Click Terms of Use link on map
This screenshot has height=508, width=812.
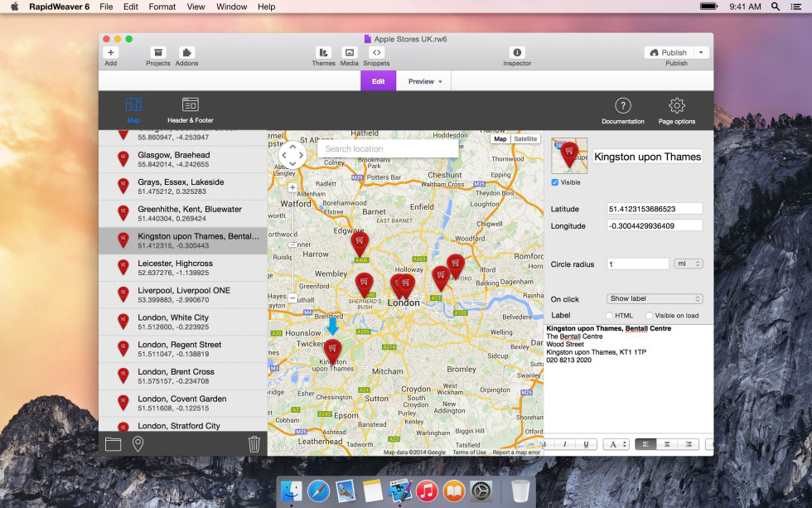click(x=469, y=452)
